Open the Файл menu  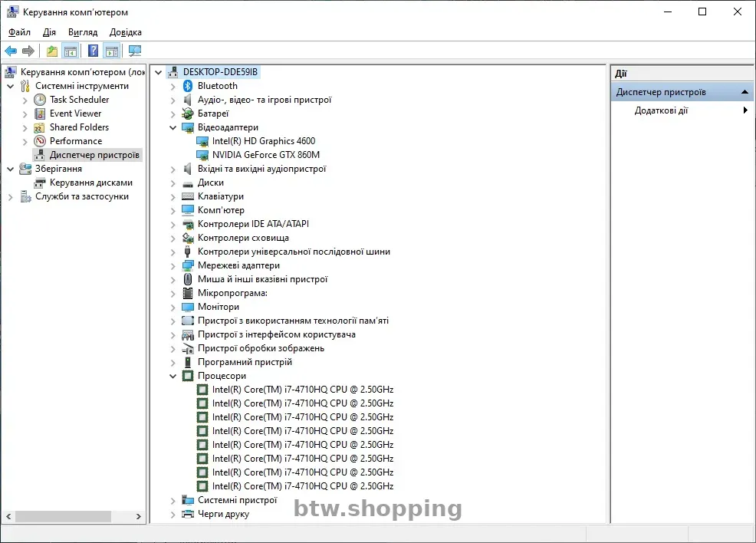click(19, 32)
